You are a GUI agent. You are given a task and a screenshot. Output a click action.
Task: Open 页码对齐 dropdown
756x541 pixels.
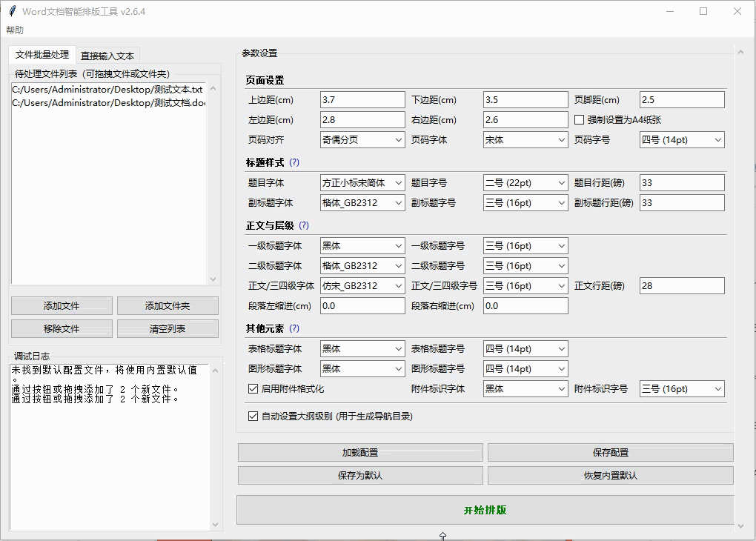coord(362,140)
